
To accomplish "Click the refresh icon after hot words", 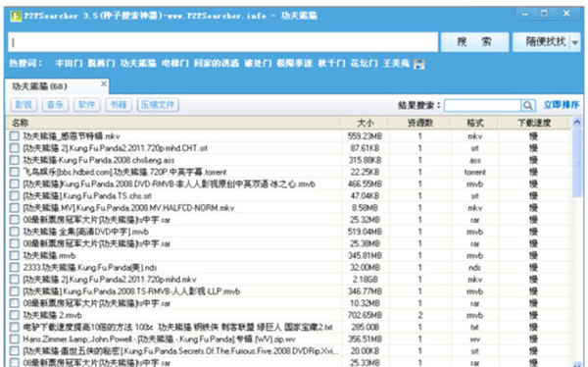I will [418, 64].
